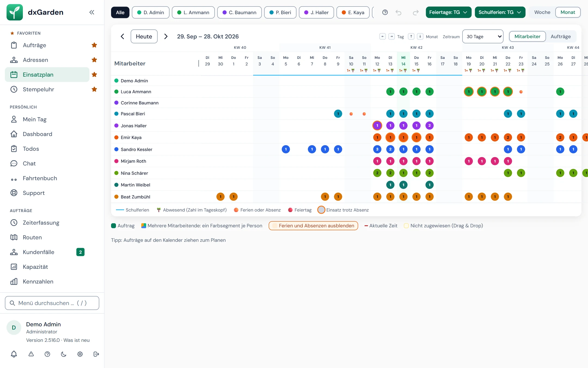Click the star next to Stempeluhr
This screenshot has height=368, width=588.
pos(94,89)
